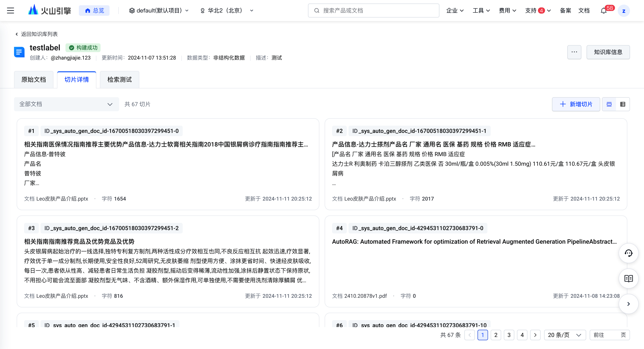Open slice #2 card 产品信息-达力士搽剂
The image size is (644, 349).
coord(476,164)
